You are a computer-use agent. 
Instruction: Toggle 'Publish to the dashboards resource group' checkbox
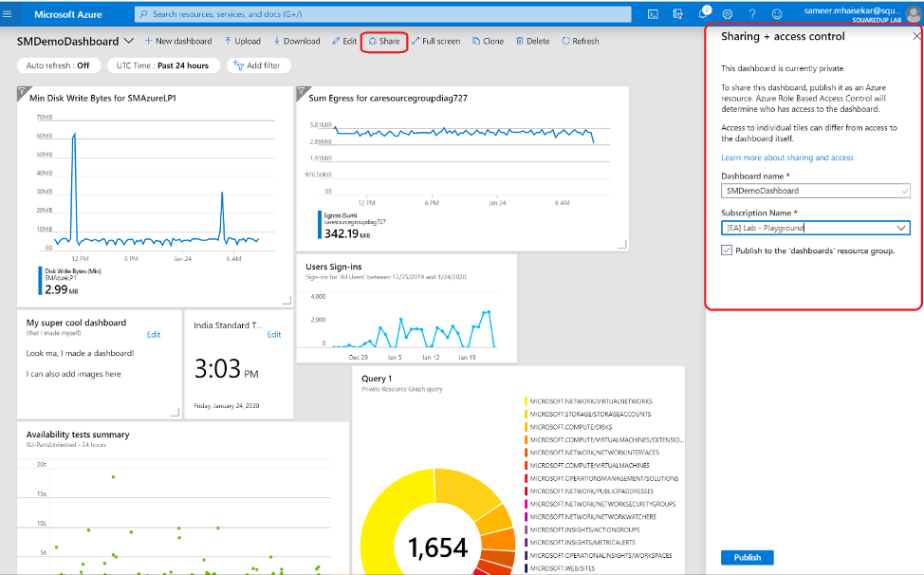pos(725,249)
